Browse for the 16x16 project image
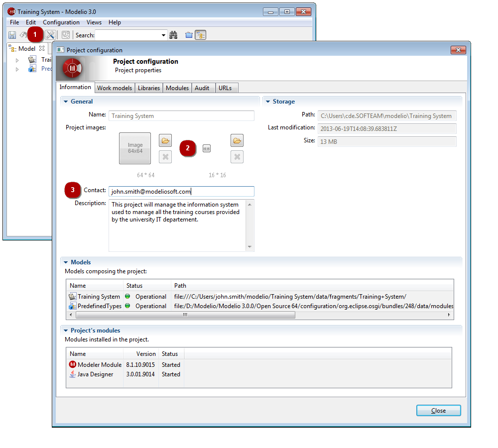The height and width of the screenshot is (448, 498). [237, 141]
